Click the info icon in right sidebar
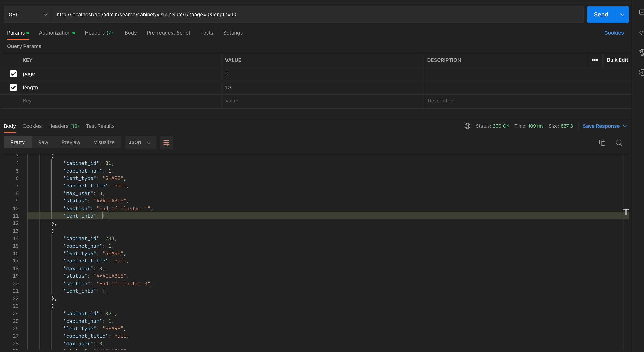Screen dimensions: 644x352 (641, 72)
